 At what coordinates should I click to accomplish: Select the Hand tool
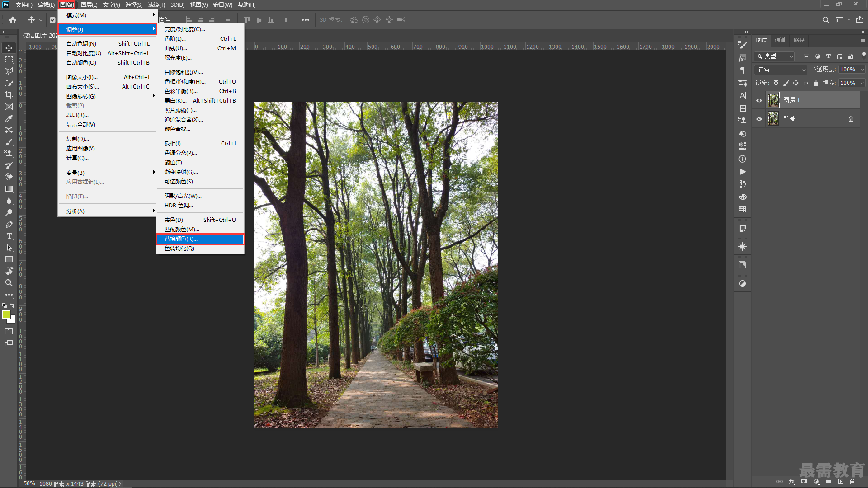[9, 271]
